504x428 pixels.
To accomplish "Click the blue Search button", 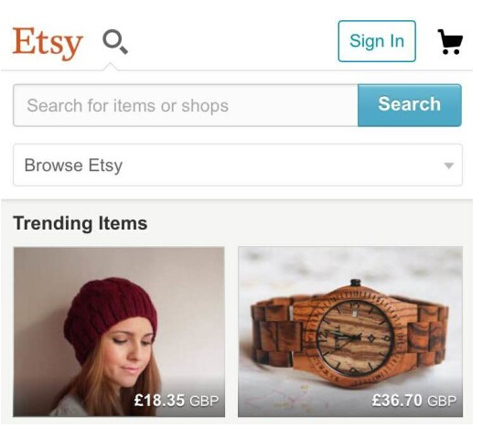I will point(410,105).
